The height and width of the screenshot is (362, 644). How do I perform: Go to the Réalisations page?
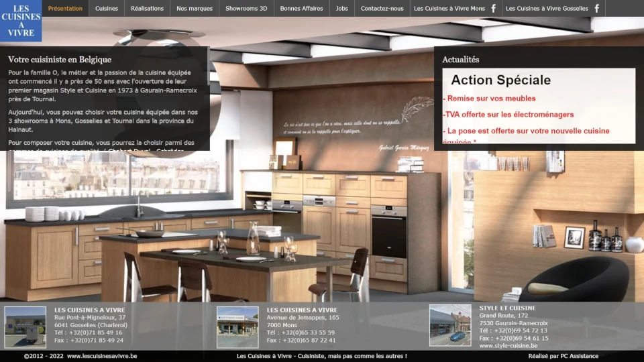click(147, 8)
